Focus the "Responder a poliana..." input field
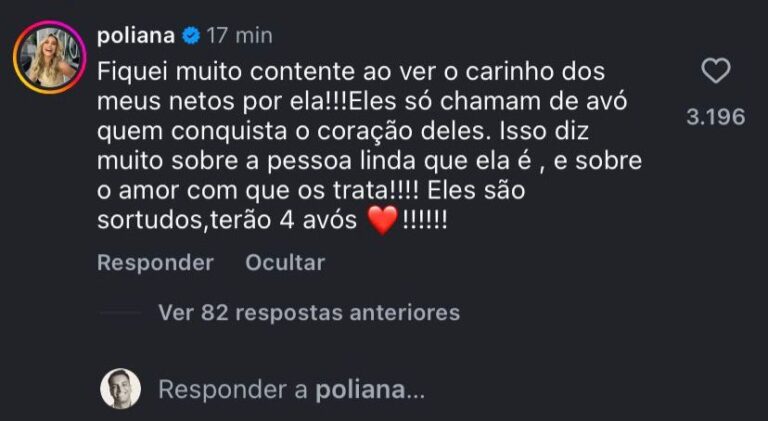Viewport: 768px width, 421px height. (x=292, y=390)
